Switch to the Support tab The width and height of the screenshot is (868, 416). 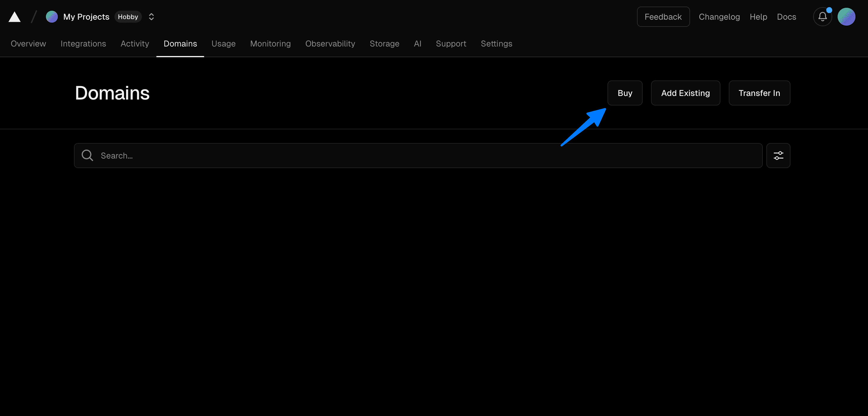tap(451, 44)
